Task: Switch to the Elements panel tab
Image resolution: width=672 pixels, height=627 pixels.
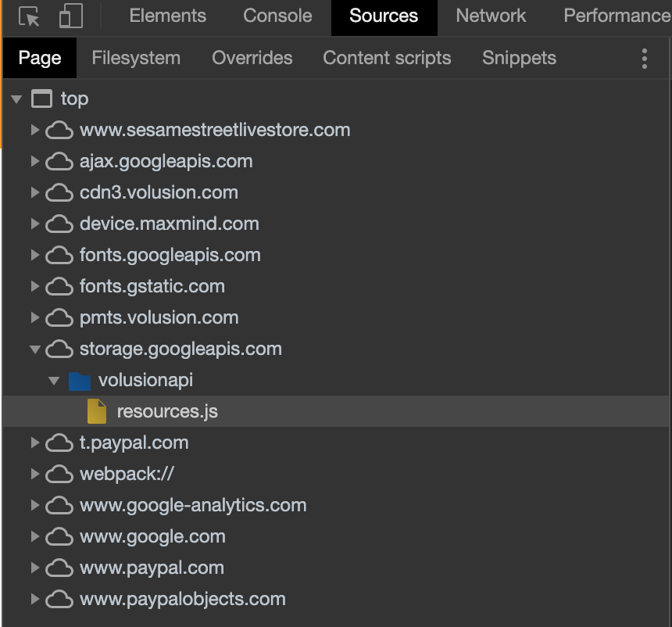Action: pos(167,16)
